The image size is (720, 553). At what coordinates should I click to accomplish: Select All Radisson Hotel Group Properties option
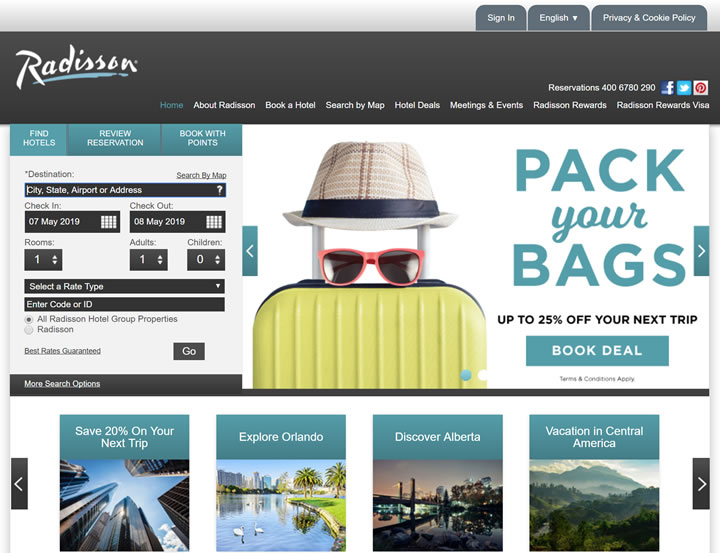coord(29,320)
